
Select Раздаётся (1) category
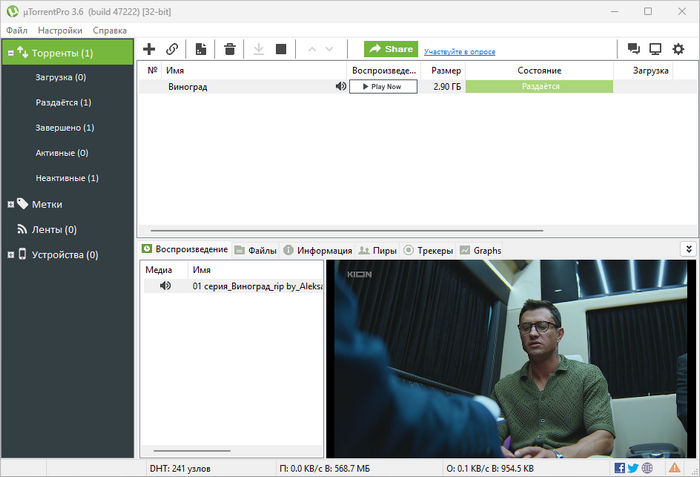click(63, 102)
